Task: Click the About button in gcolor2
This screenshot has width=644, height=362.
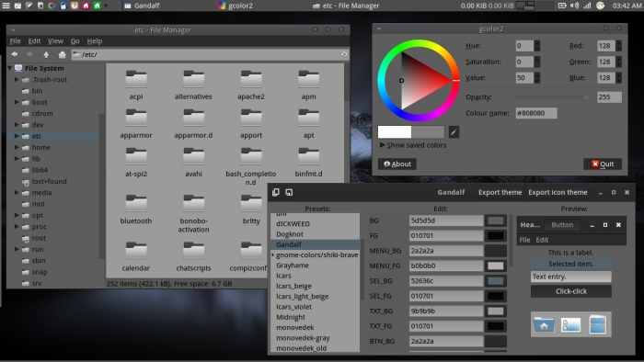Action: click(x=397, y=164)
